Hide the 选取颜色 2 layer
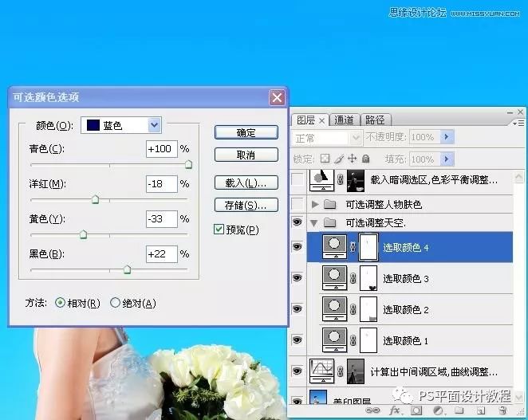Viewport: 528px width, 420px height. coord(297,309)
